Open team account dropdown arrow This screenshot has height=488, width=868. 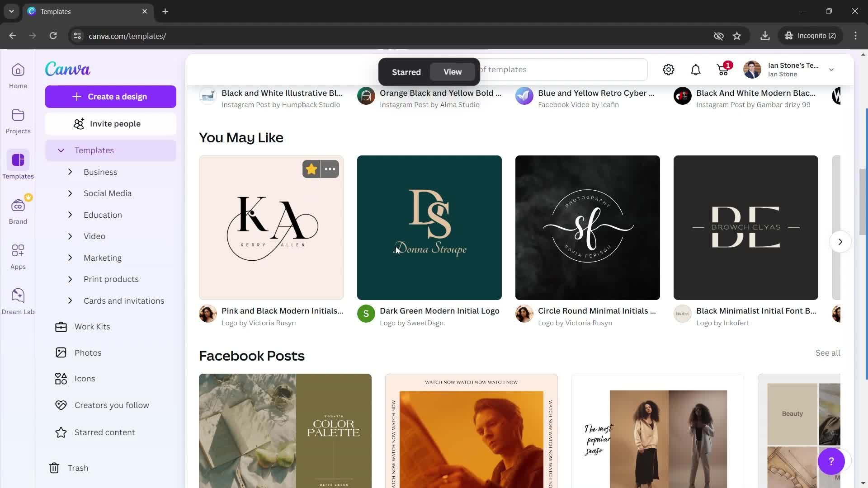pos(831,70)
